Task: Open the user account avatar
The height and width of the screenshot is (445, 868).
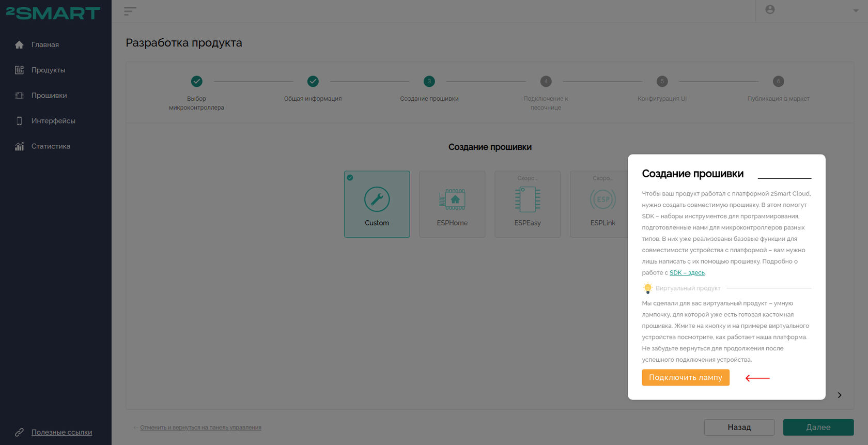Action: [x=770, y=10]
